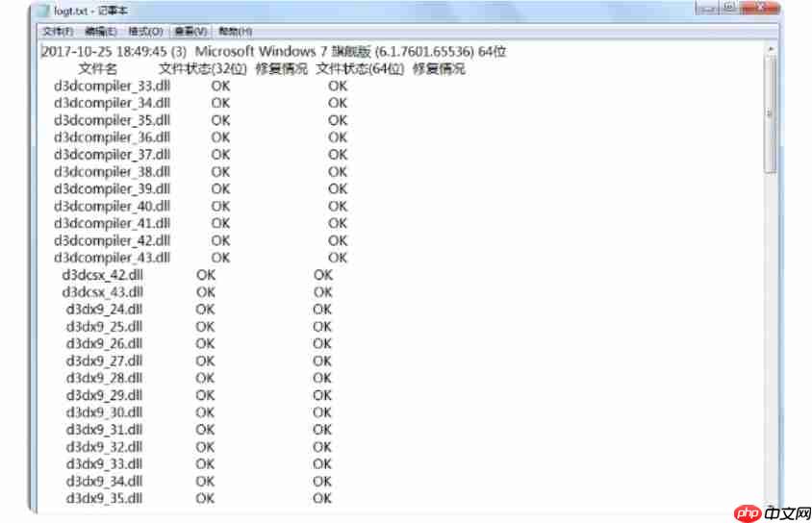Click the text d3dcompiler_42.dll
The image size is (812, 523).
pyautogui.click(x=112, y=240)
